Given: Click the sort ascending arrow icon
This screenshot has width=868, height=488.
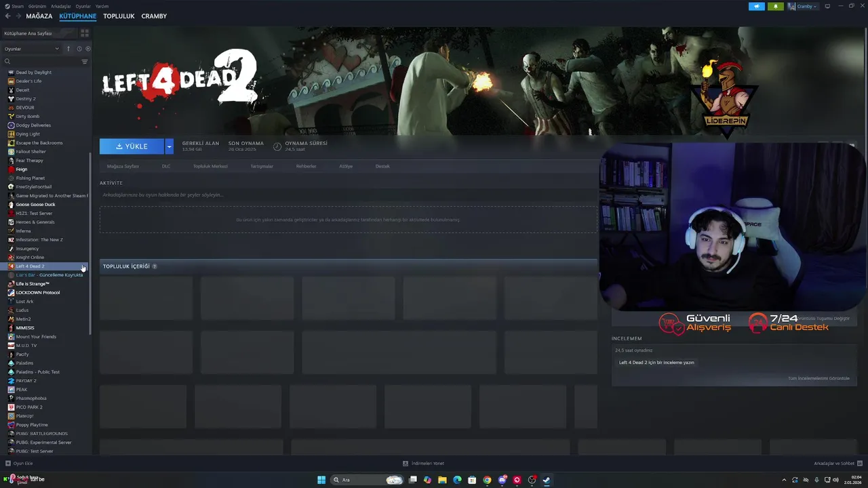Looking at the screenshot, I should 68,49.
